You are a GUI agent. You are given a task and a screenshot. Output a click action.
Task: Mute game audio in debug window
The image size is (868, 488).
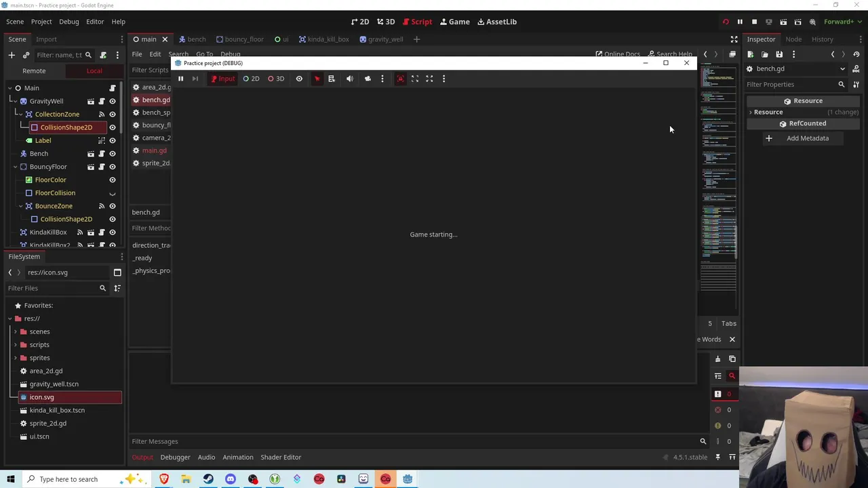(350, 79)
